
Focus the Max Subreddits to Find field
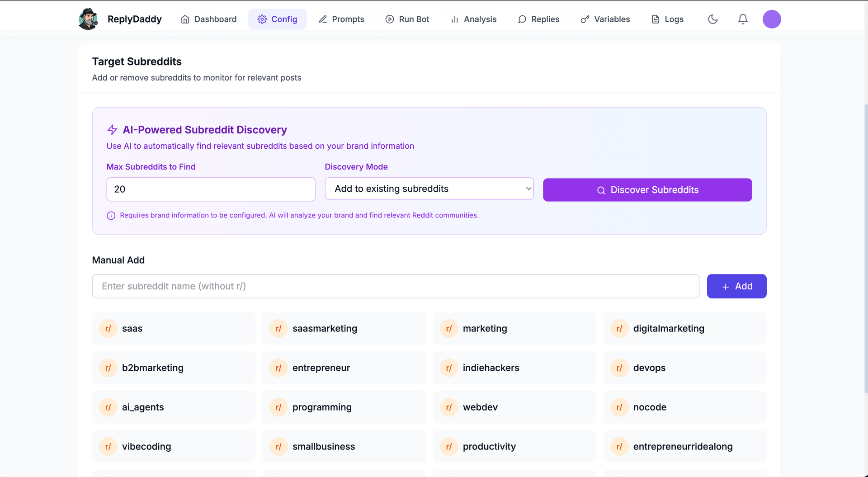(211, 189)
